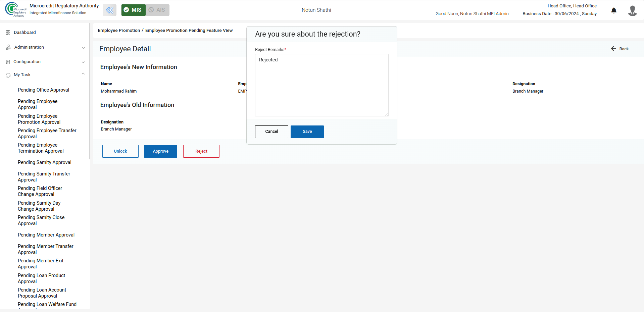Click the Back arrow link
Viewport: 644px width, 312px height.
tap(620, 49)
